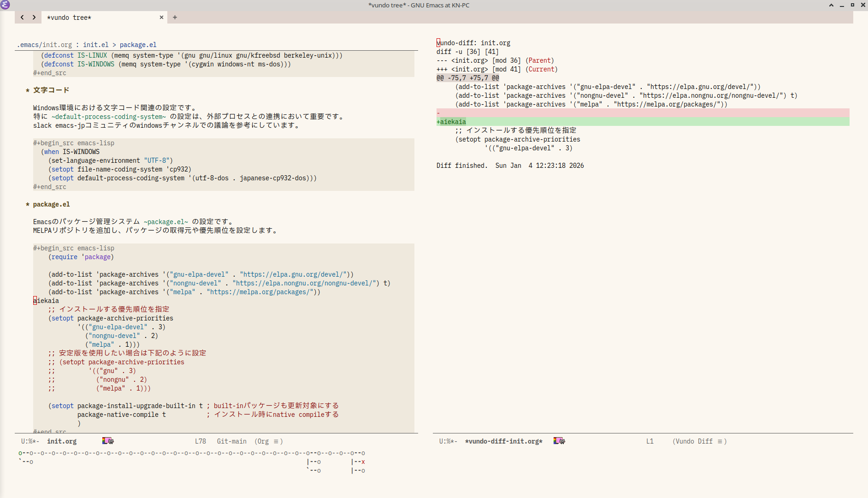Screen dimensions: 868x498
Task: Click the ~package.el~ inline code in description
Action: coord(166,222)
